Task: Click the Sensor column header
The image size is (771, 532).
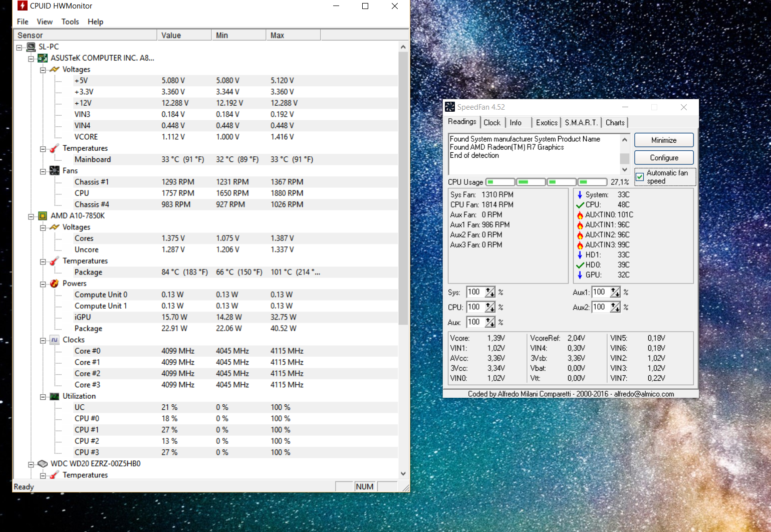Action: pyautogui.click(x=85, y=35)
